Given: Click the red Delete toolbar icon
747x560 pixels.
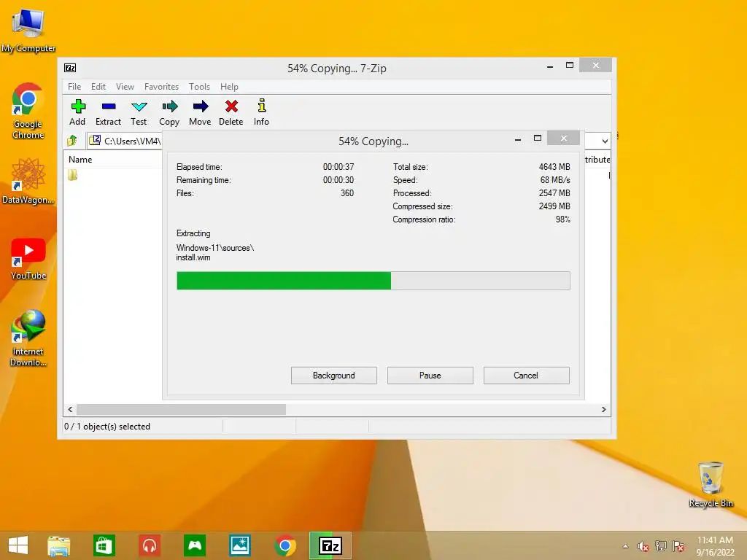Looking at the screenshot, I should (231, 106).
